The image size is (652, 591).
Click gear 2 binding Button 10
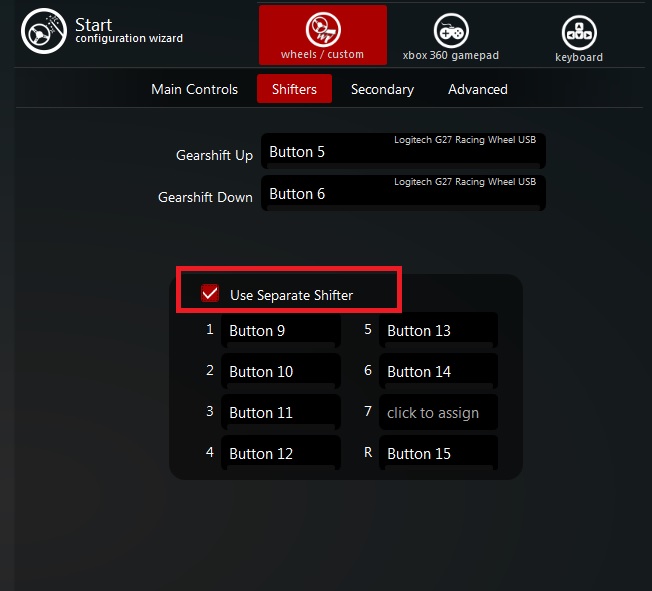tap(280, 372)
